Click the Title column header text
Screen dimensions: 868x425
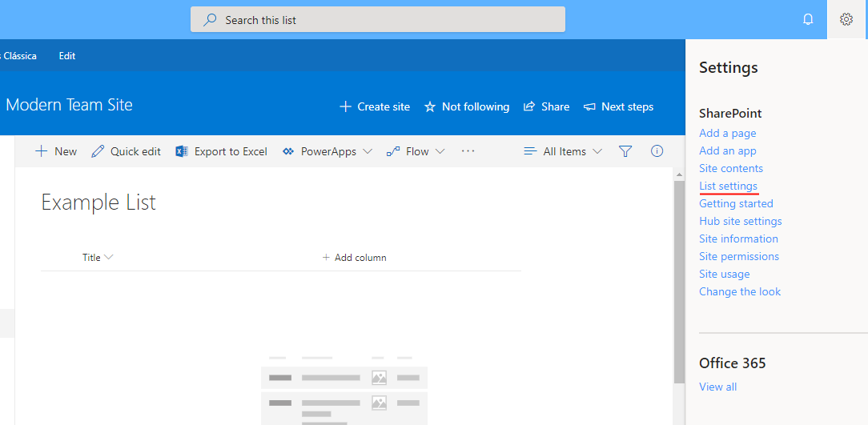click(x=91, y=258)
